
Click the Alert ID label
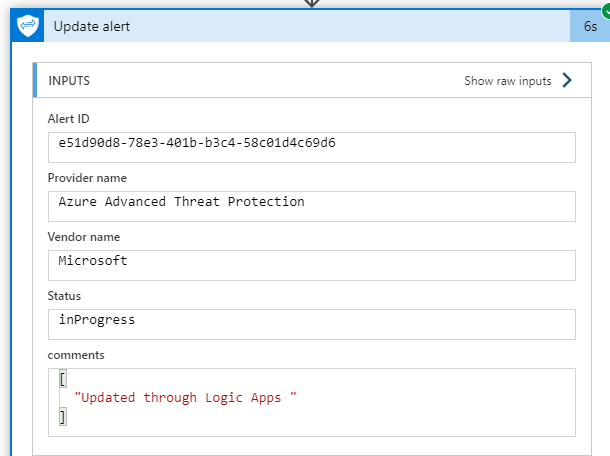(69, 119)
